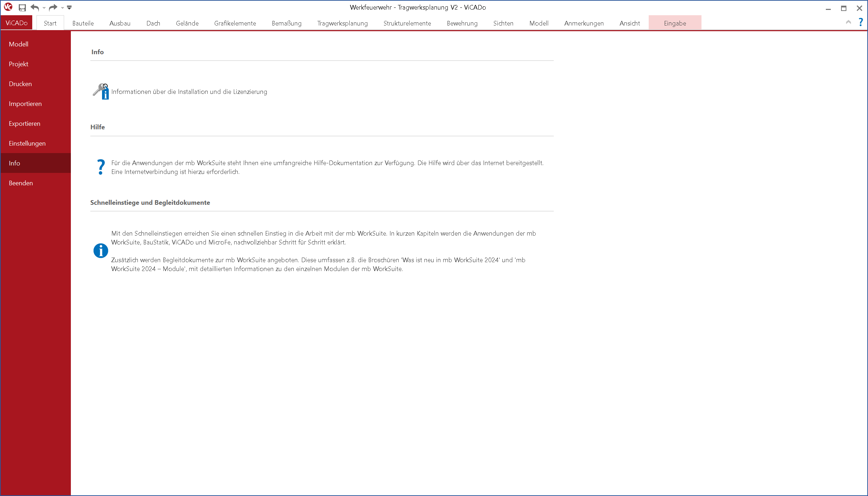Select the Grafikelemente ribbon tab

tap(235, 23)
